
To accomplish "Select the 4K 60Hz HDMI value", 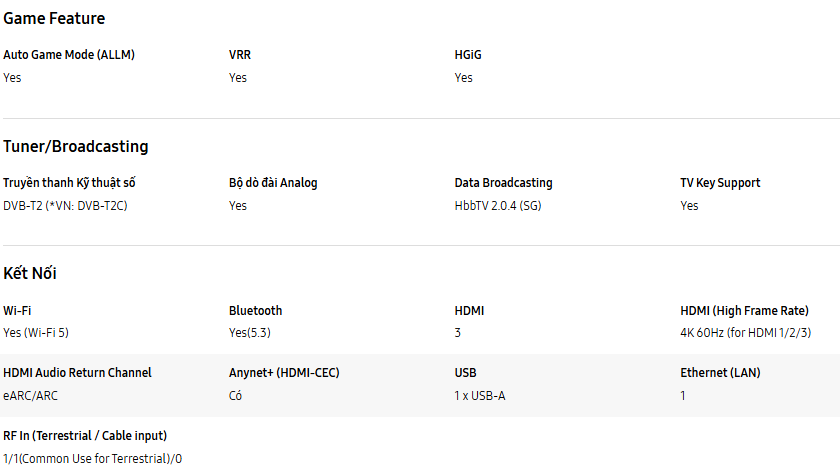I will click(x=745, y=332).
